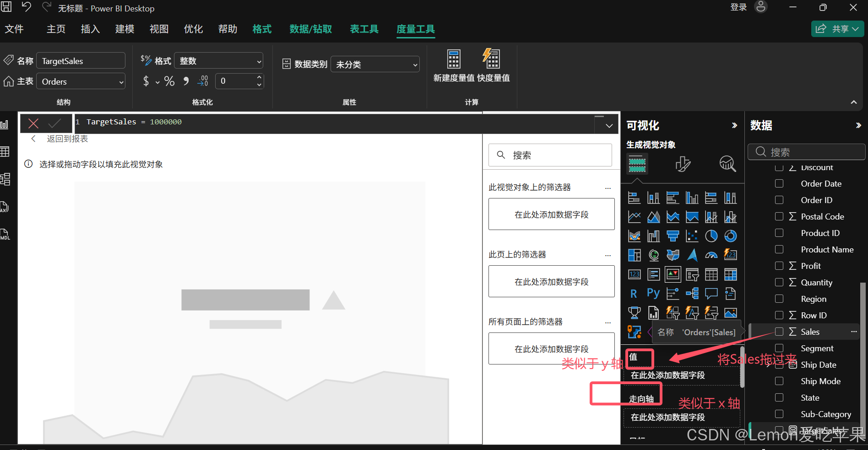Pick the ribbon chart visual
Screen dimensions: 868x450
coord(634,236)
